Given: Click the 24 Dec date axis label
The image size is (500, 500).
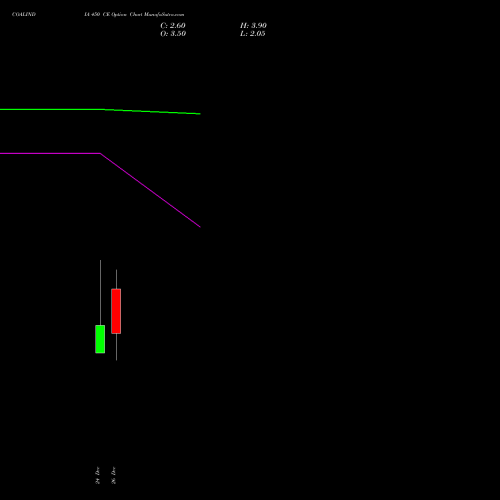Looking at the screenshot, I should [x=98, y=475].
